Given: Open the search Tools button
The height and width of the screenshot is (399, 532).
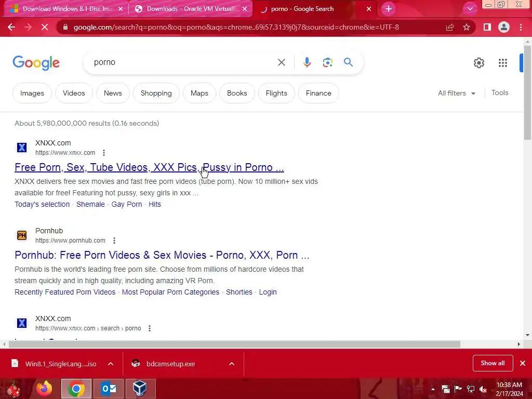Looking at the screenshot, I should pos(500,92).
